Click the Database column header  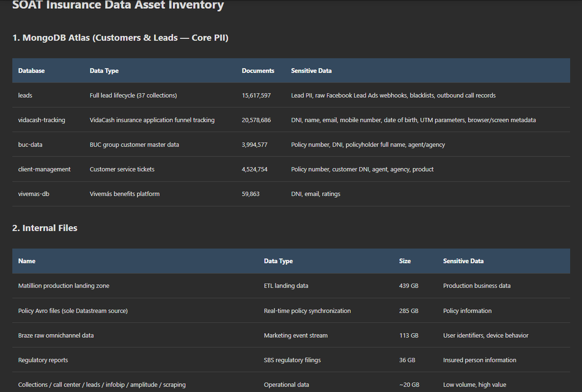point(32,71)
